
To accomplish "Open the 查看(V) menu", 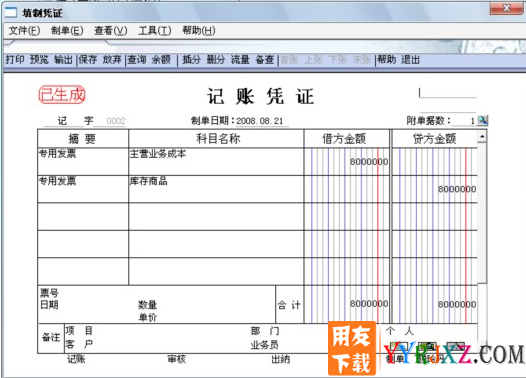I will [111, 31].
